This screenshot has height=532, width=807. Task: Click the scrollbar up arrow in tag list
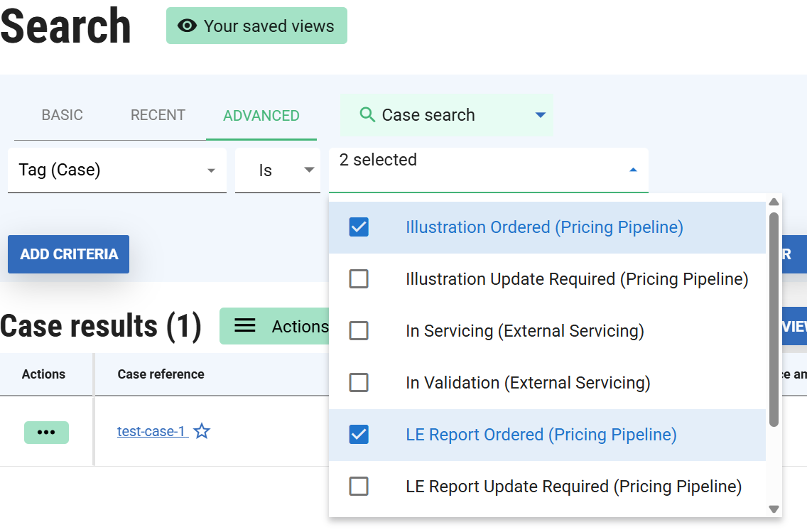coord(774,202)
